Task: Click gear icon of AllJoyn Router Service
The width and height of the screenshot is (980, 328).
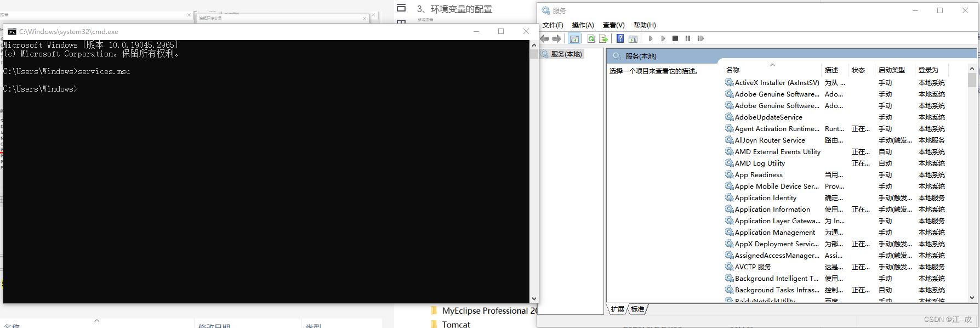Action: [x=729, y=140]
